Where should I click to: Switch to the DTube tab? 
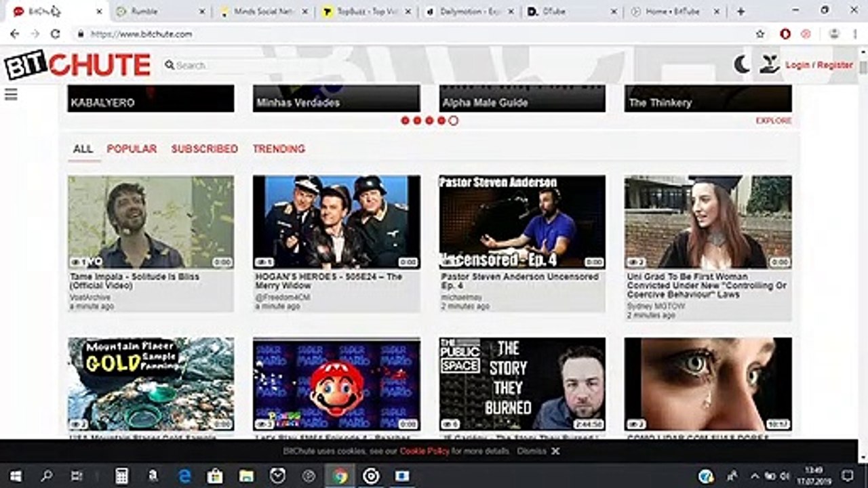(x=574, y=12)
